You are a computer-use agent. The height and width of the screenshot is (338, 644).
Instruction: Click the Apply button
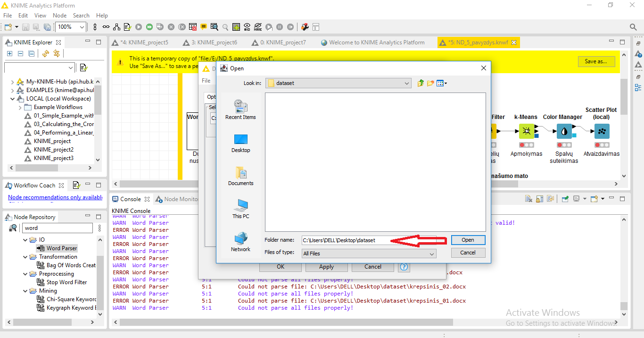click(x=326, y=267)
